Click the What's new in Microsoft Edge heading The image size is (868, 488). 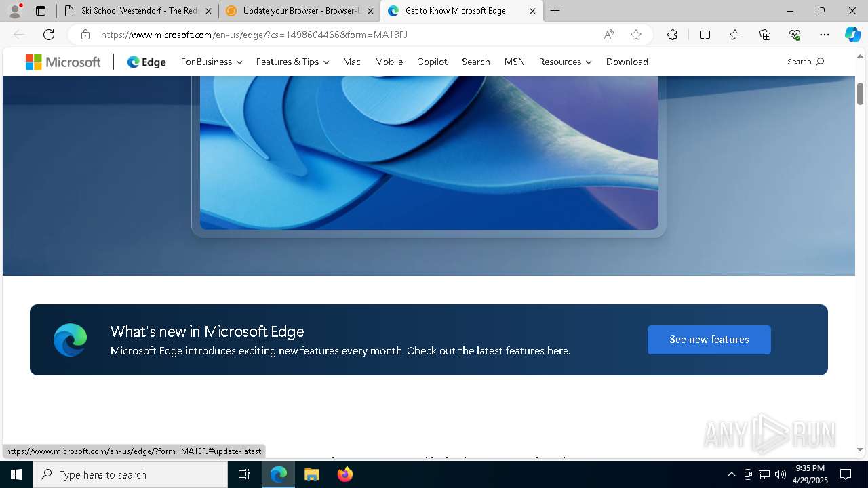pos(207,331)
